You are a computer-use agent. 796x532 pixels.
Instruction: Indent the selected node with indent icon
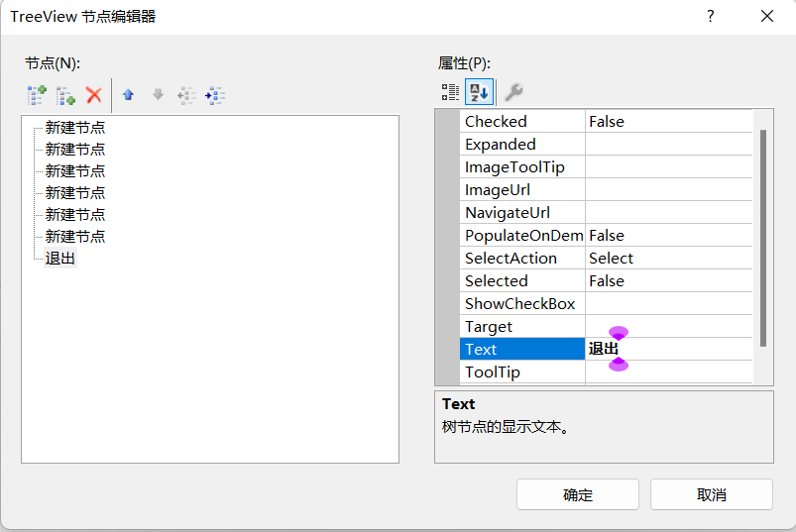point(215,95)
